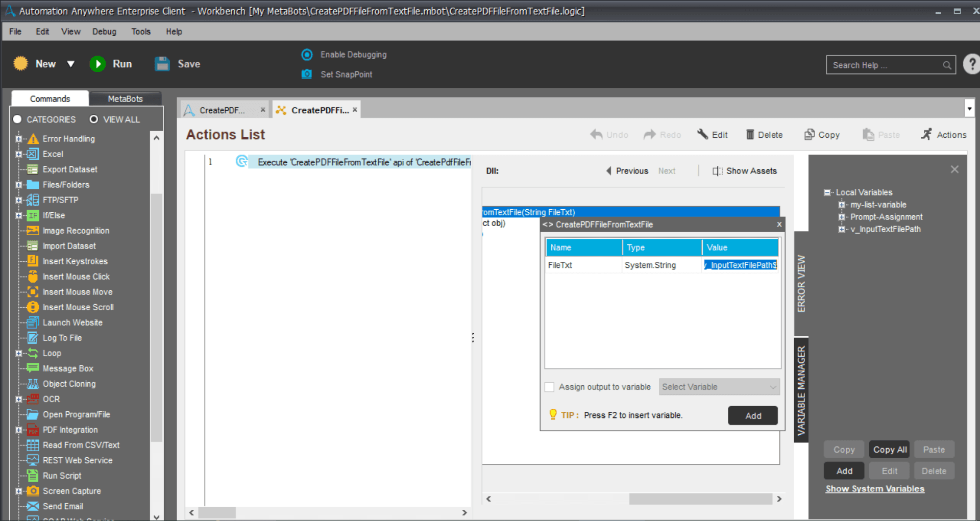Screen dimensions: 980x521
Task: Expand the v_InputTextFilePath variable node
Action: pos(842,229)
